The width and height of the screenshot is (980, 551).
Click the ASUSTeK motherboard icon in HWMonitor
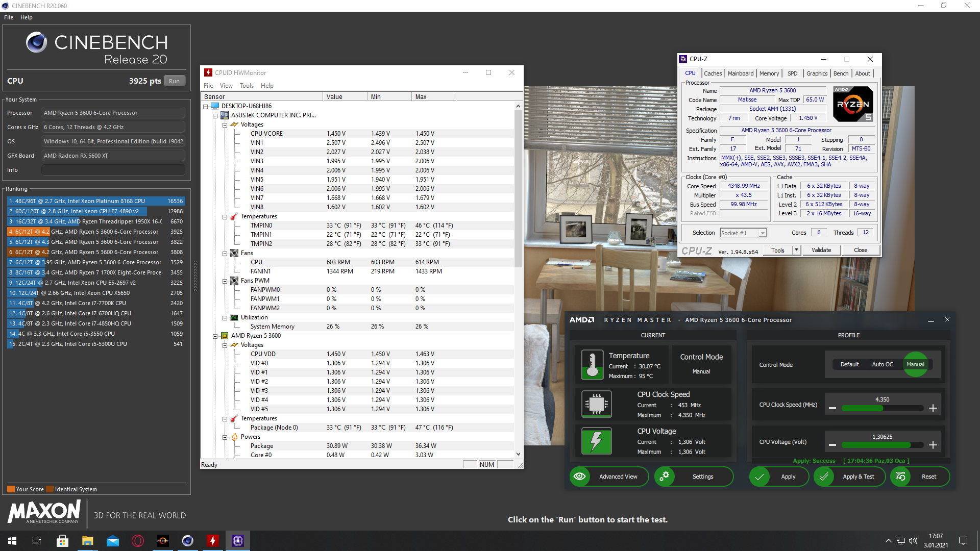pos(224,115)
